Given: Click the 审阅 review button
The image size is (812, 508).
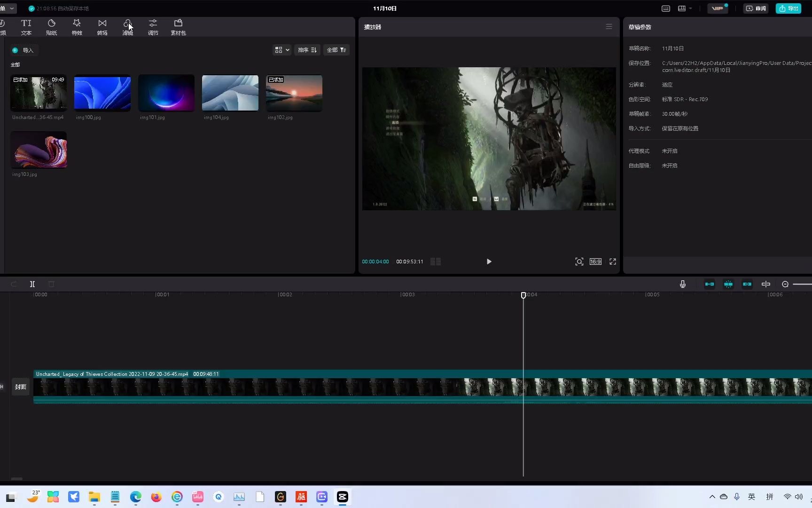Looking at the screenshot, I should 756,8.
